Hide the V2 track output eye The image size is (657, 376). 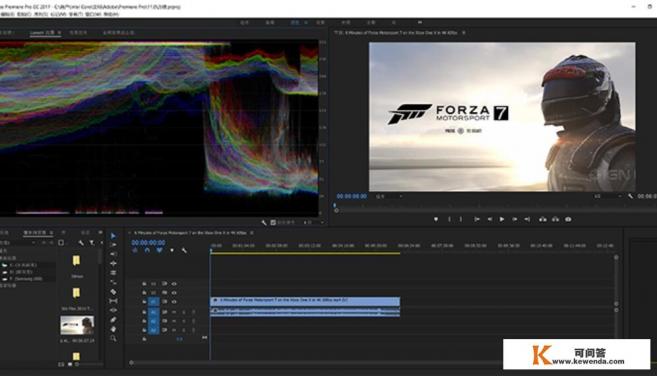pyautogui.click(x=174, y=293)
